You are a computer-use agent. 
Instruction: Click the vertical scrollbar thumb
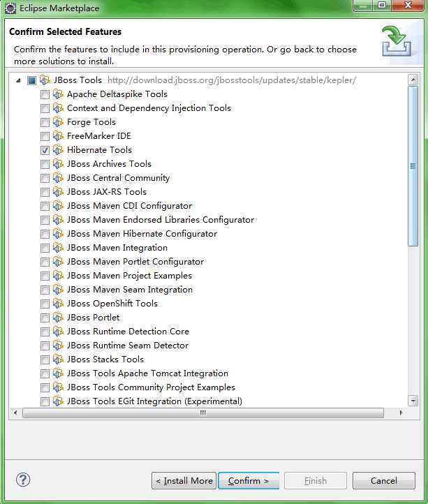pos(413,166)
